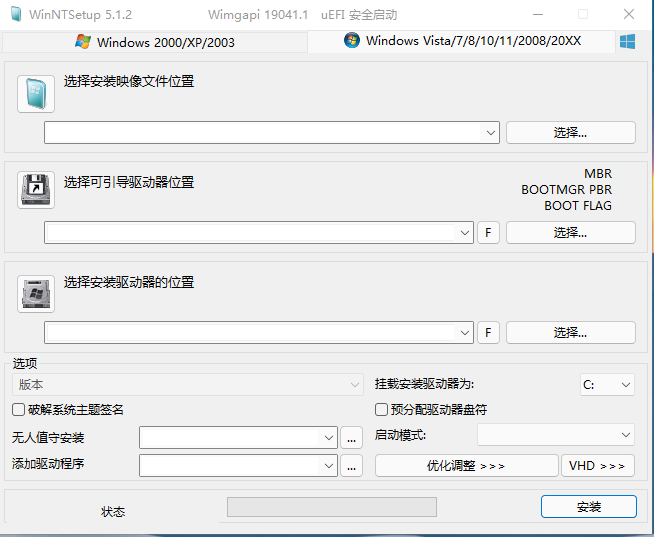Click the MBR status indicator text
The image size is (654, 537).
(598, 174)
